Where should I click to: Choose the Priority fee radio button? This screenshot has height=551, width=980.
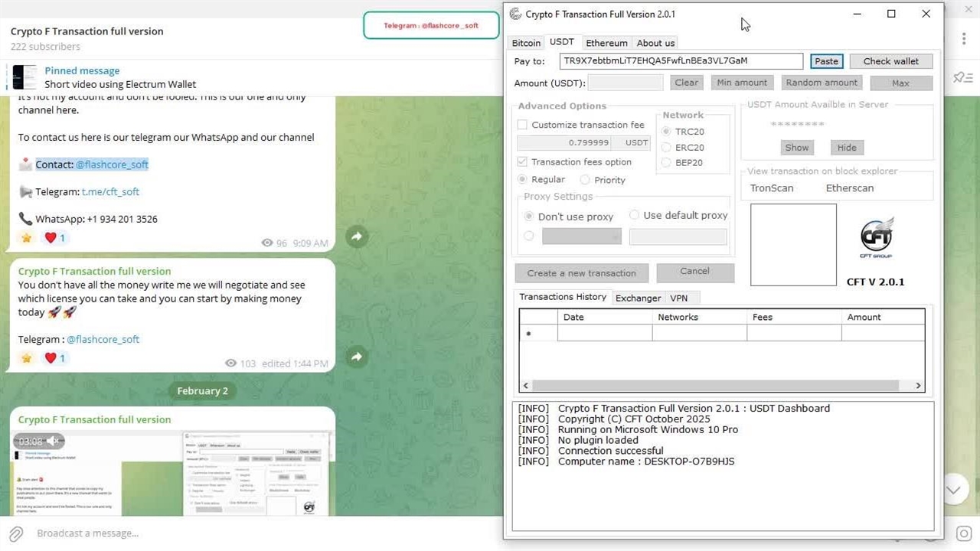click(585, 180)
